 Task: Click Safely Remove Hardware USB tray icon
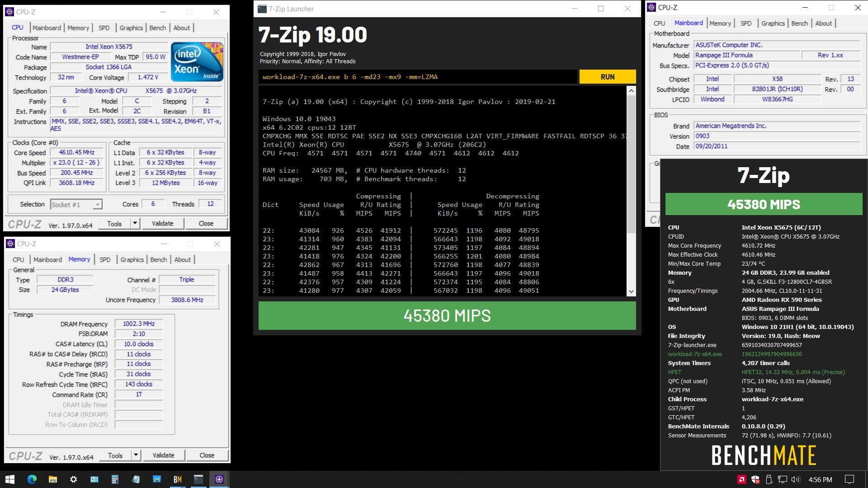769,479
